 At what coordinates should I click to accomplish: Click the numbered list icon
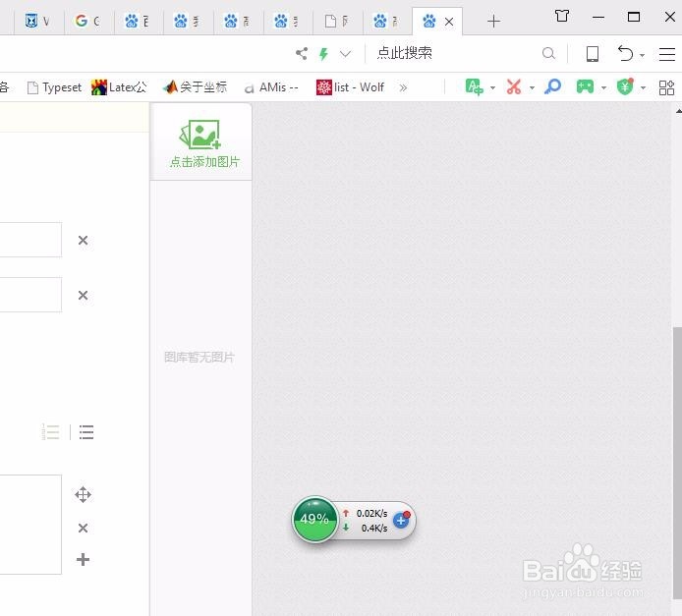pos(51,432)
